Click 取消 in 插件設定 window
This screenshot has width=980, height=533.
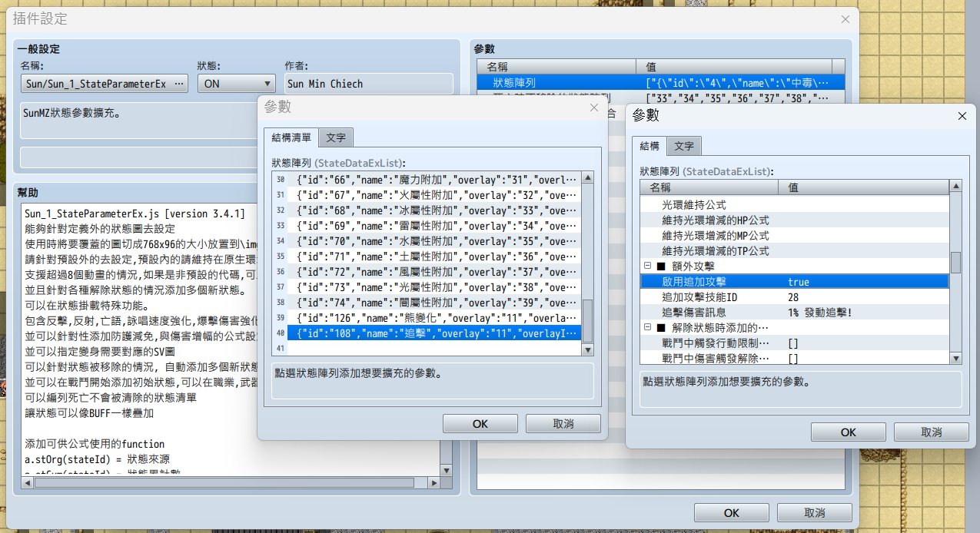point(815,512)
